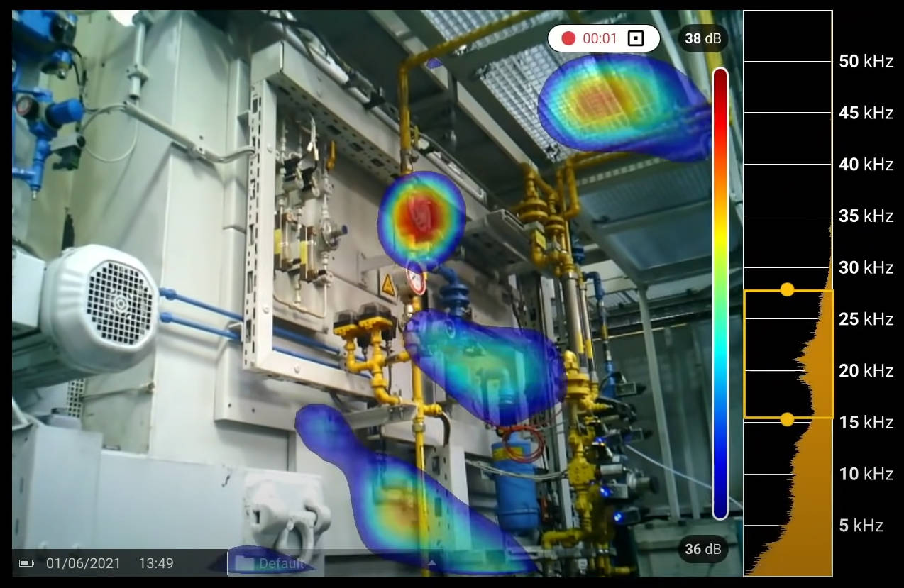Tap the 00:01 recording timer
This screenshot has height=588, width=904.
coord(600,38)
